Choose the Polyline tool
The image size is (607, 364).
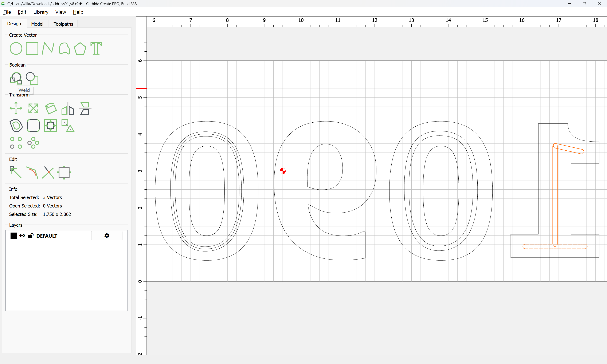48,48
